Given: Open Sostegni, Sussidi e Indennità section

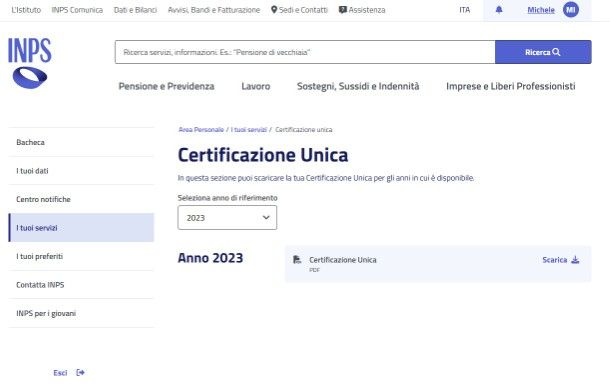Looking at the screenshot, I should [358, 86].
